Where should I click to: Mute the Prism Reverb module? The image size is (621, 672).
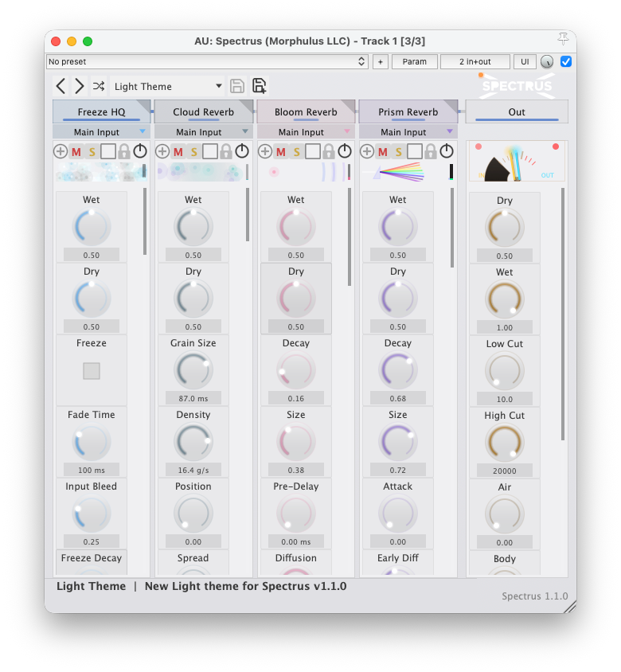click(383, 152)
